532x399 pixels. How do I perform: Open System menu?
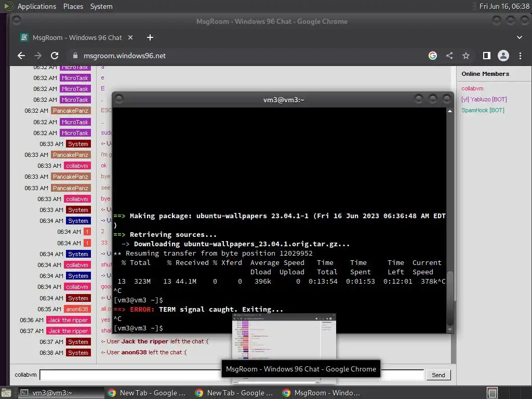click(x=101, y=6)
